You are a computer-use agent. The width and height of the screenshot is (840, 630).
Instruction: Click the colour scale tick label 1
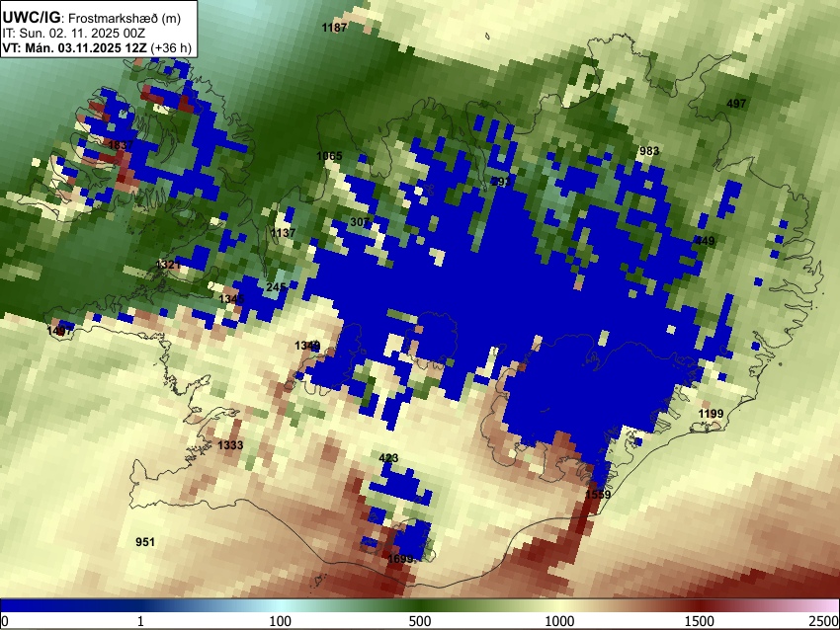coord(140,621)
